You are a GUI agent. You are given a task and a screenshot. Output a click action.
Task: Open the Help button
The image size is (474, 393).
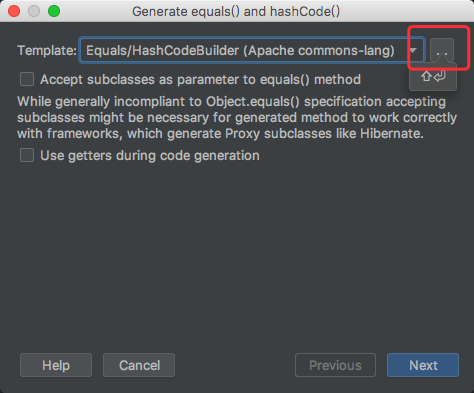coord(56,365)
